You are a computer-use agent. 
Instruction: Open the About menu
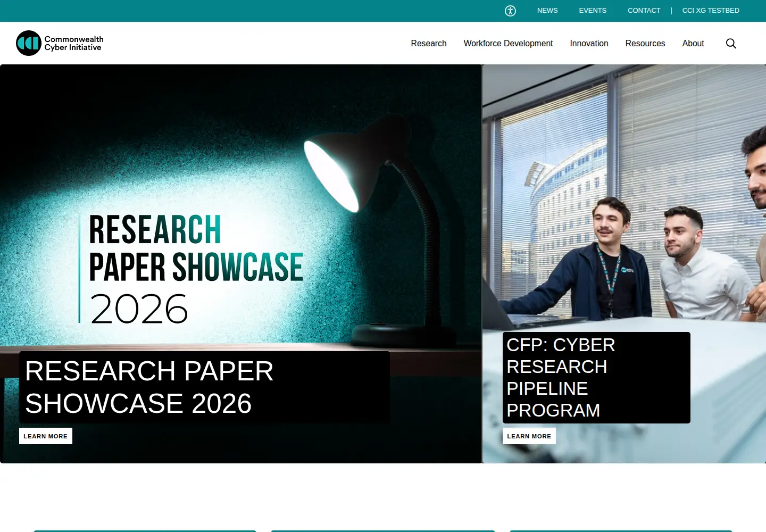(x=693, y=44)
